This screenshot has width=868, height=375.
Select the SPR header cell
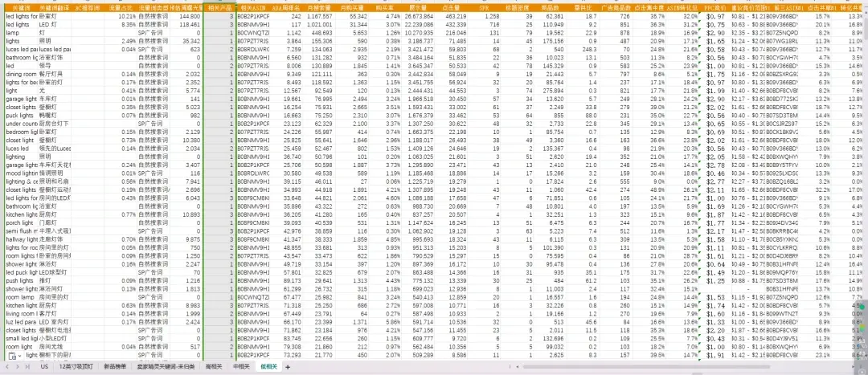pos(484,9)
